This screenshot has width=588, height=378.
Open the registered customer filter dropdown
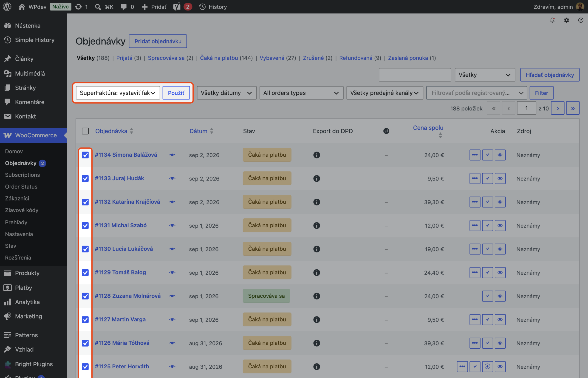click(x=477, y=93)
